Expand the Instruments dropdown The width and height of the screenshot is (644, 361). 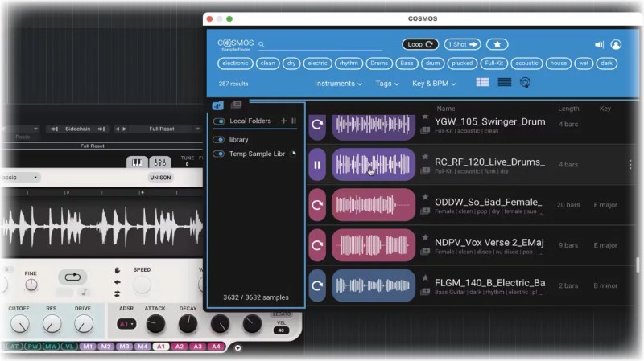pos(338,84)
